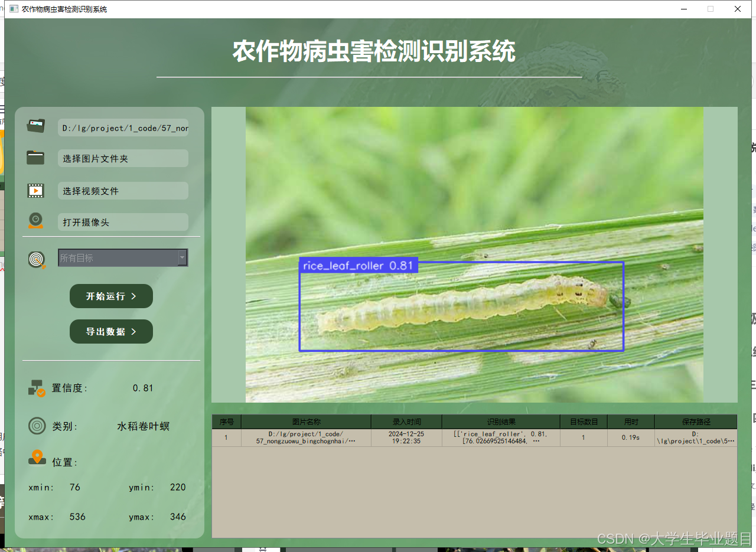Click the timestamp cell 2024-12-25 19:22:35

[407, 437]
